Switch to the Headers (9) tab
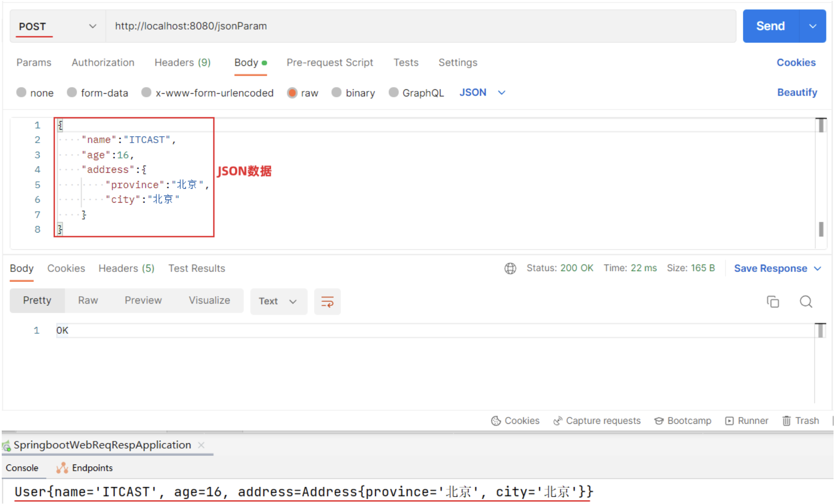This screenshot has height=504, width=837. (x=183, y=63)
